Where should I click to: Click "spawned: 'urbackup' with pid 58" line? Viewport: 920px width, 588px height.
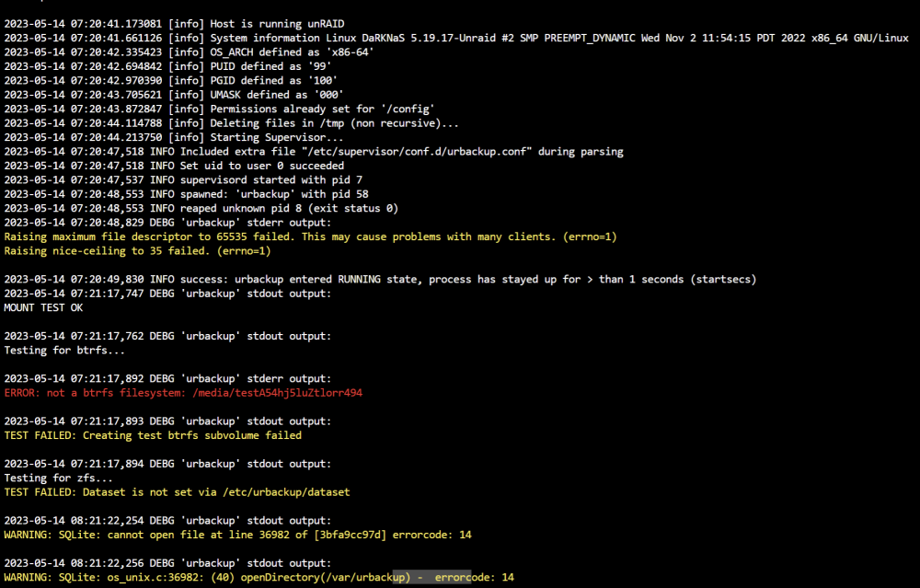point(186,194)
